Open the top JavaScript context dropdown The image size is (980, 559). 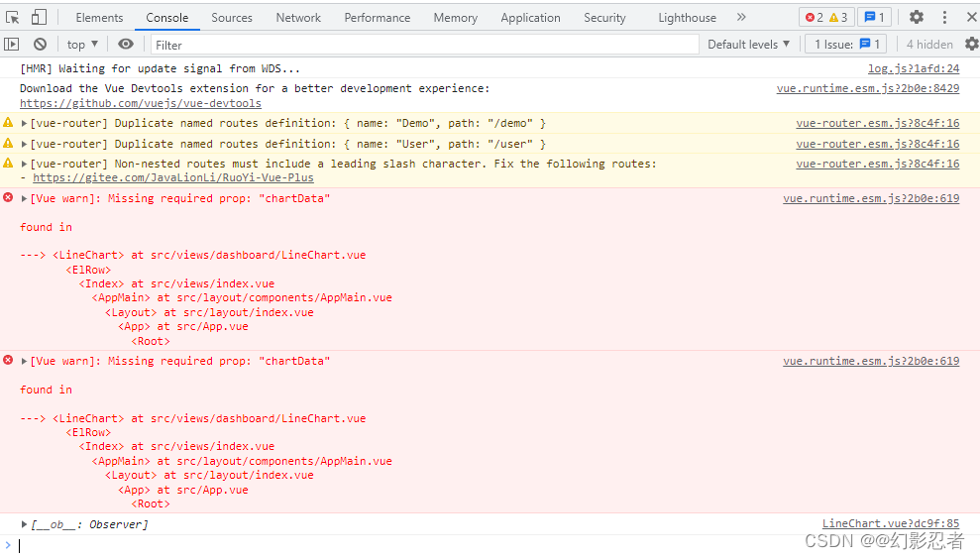(x=82, y=45)
